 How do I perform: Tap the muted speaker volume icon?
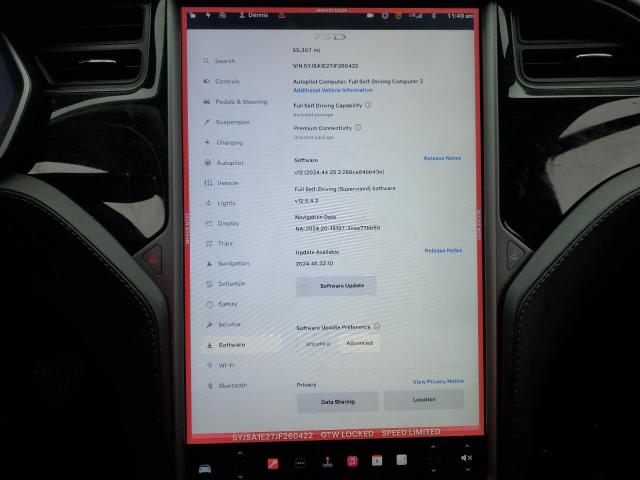tap(467, 458)
